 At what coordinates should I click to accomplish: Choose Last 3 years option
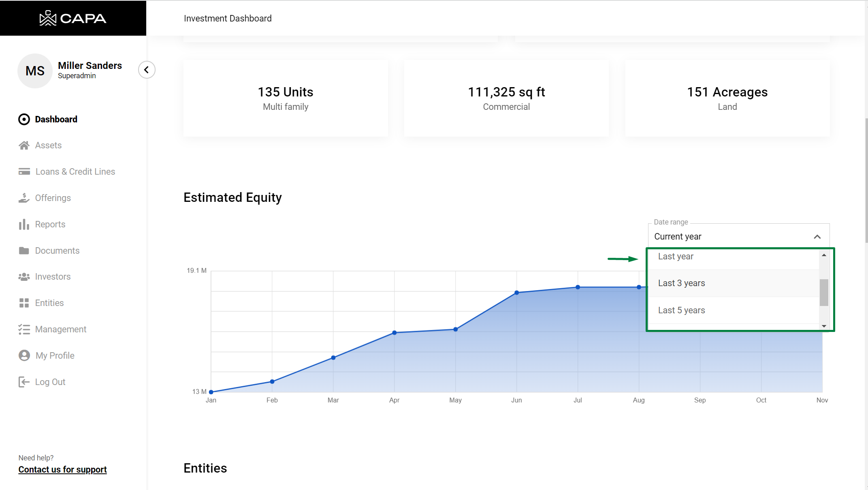[x=681, y=283]
